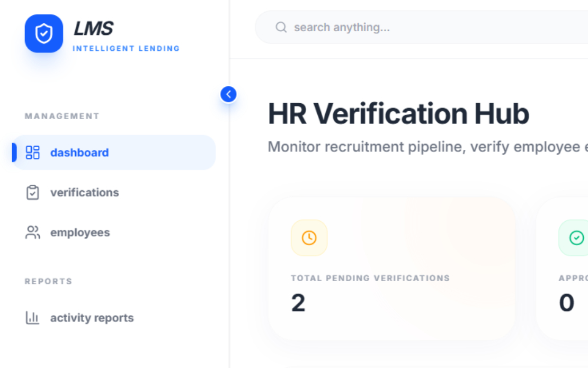The width and height of the screenshot is (588, 368).
Task: Open the employees section
Action: 114,232
